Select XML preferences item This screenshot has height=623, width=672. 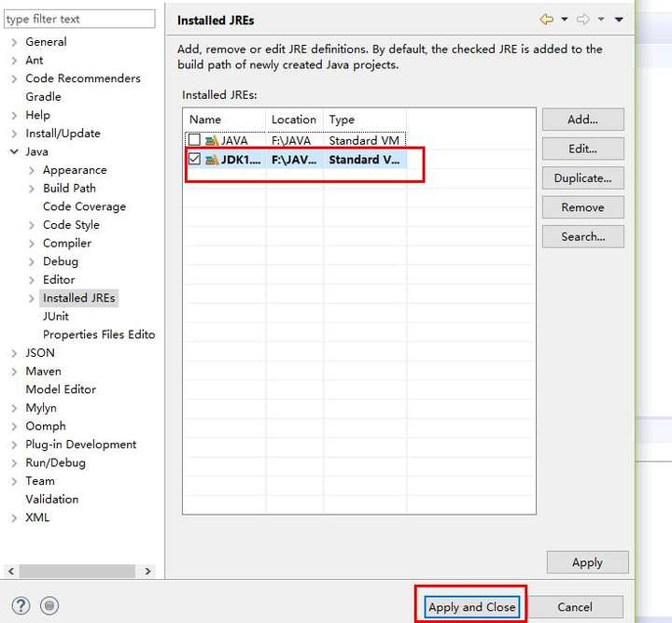point(37,517)
